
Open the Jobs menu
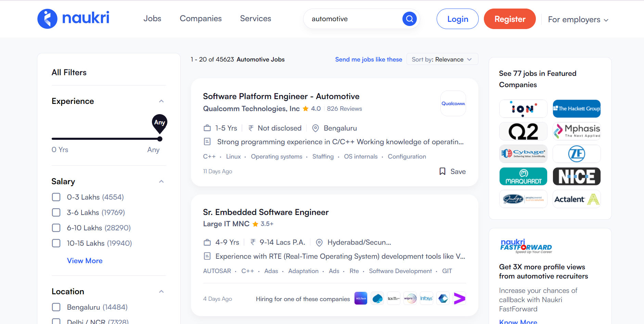click(x=152, y=18)
